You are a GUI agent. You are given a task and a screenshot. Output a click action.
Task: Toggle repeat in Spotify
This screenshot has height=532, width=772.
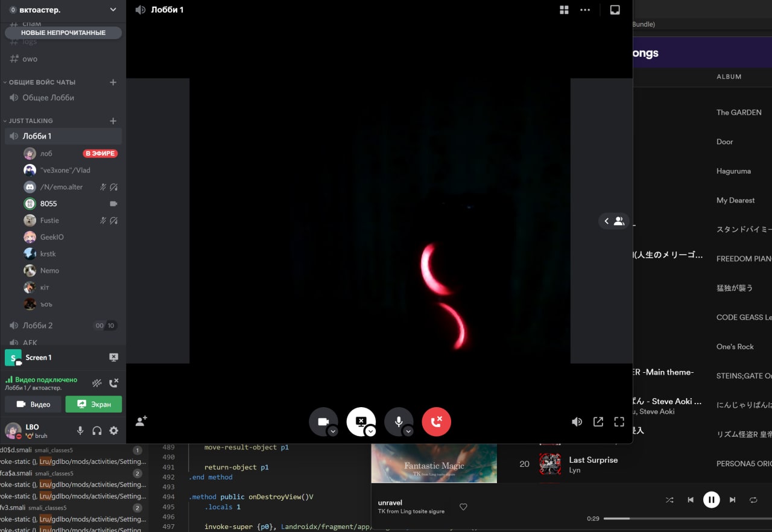point(753,499)
